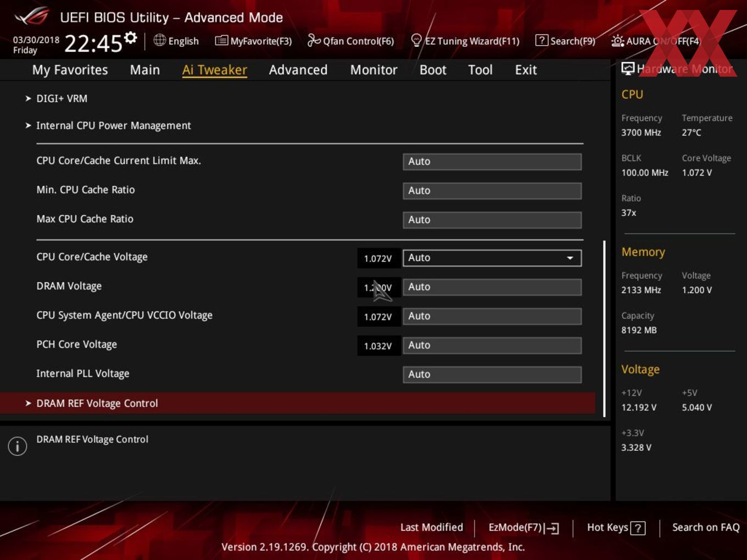Open CPU Core/Cache Voltage dropdown arrow
This screenshot has width=747, height=560.
570,258
